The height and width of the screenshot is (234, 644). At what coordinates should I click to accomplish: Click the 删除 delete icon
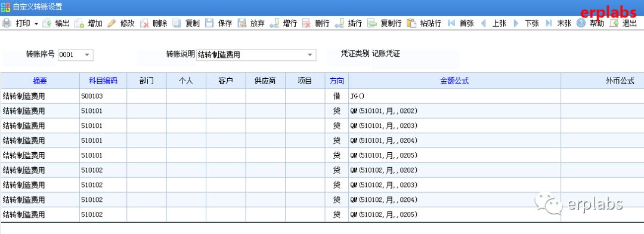coord(144,23)
